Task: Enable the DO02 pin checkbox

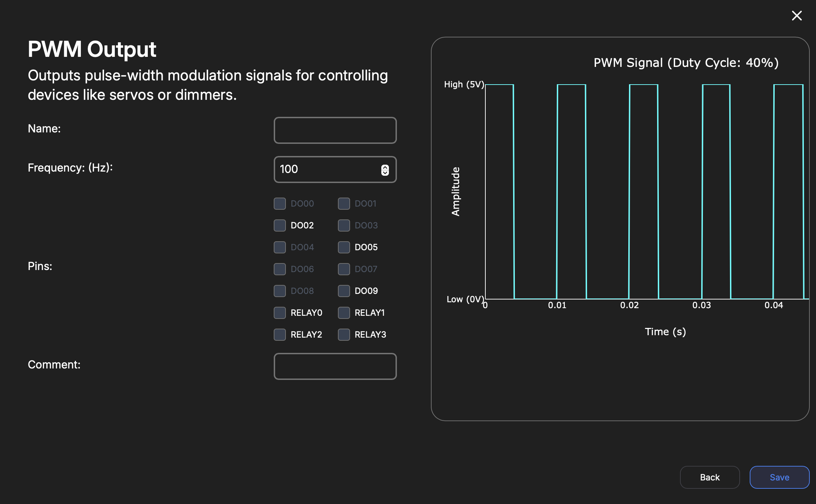Action: 280,225
